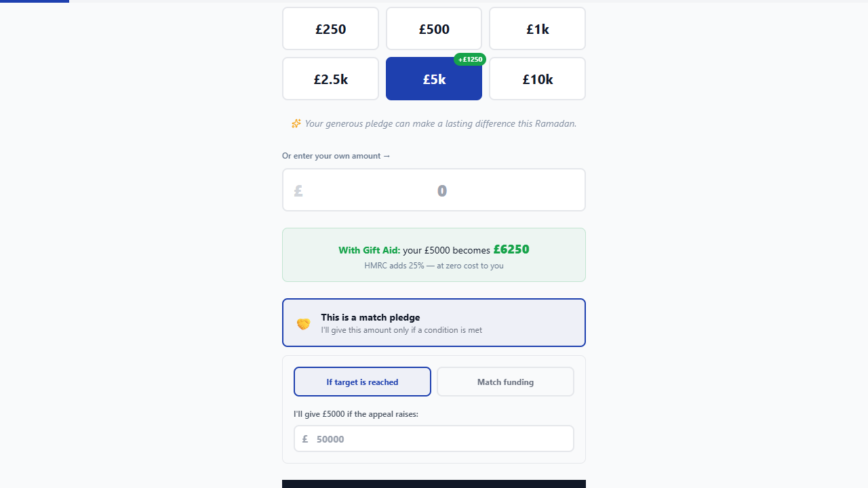Screen dimensions: 868x488
Task: Choose the £500 preset amount
Action: point(434,28)
